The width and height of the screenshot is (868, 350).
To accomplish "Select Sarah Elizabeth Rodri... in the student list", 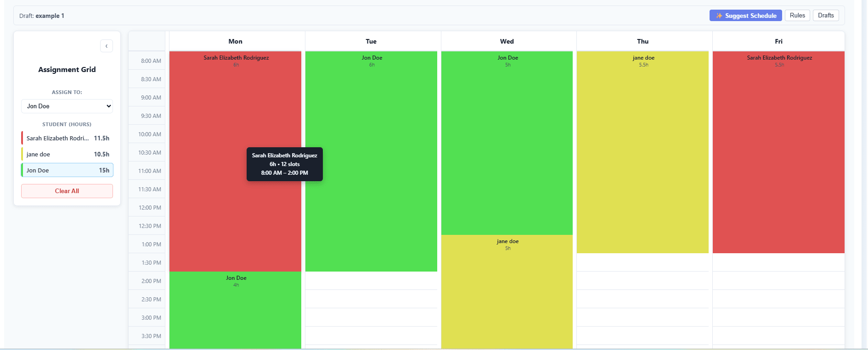I will [x=67, y=138].
